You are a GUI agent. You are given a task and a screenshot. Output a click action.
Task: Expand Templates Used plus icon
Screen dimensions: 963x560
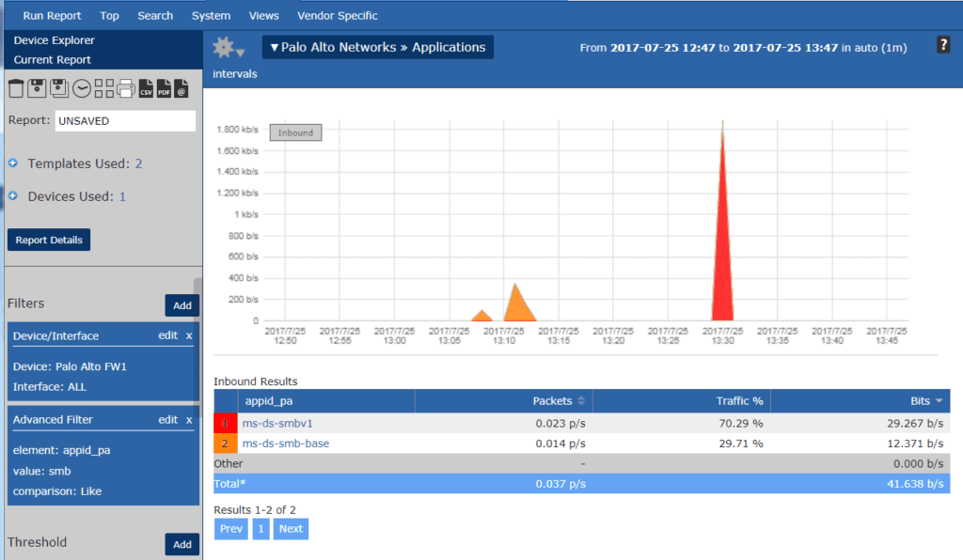(13, 163)
